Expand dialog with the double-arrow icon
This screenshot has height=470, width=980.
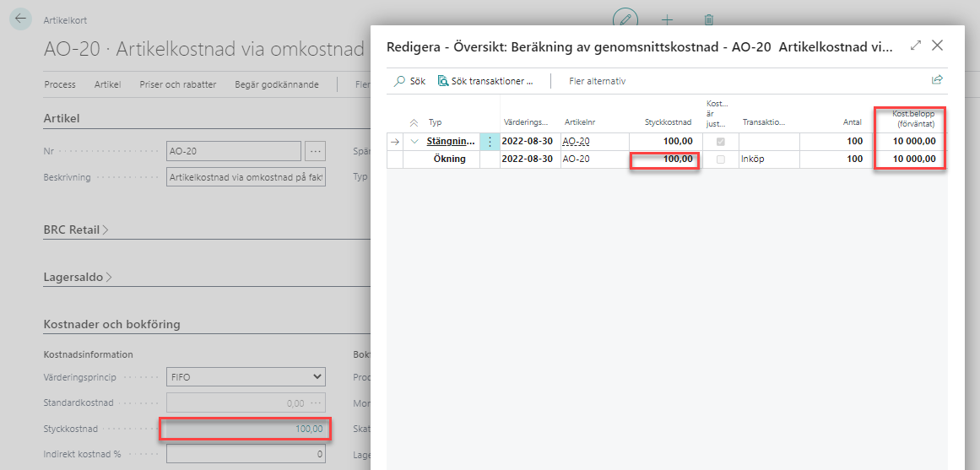pos(916,46)
